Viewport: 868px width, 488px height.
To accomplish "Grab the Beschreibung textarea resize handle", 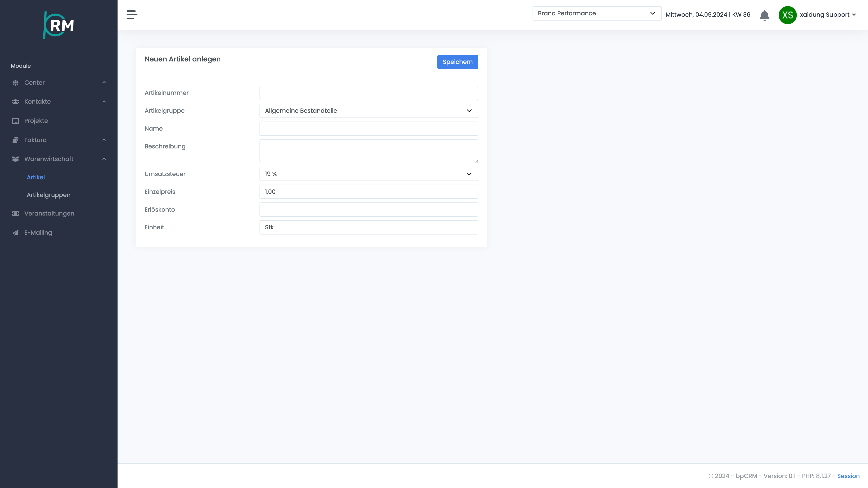I will 476,161.
